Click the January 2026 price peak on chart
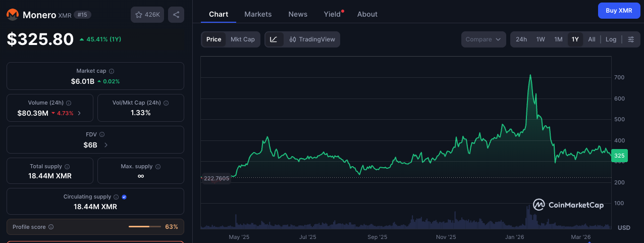Viewport: 644px width, 243px height. [x=530, y=75]
